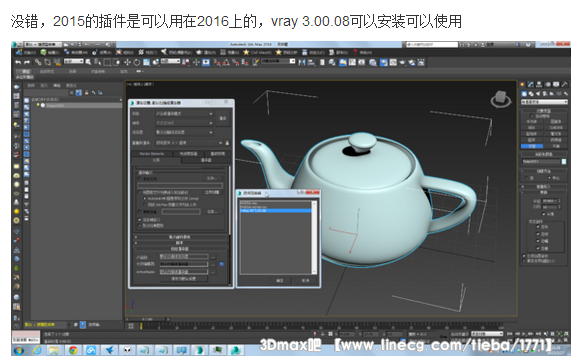Select the Shapes category icon
581x362 pixels.
[531, 94]
